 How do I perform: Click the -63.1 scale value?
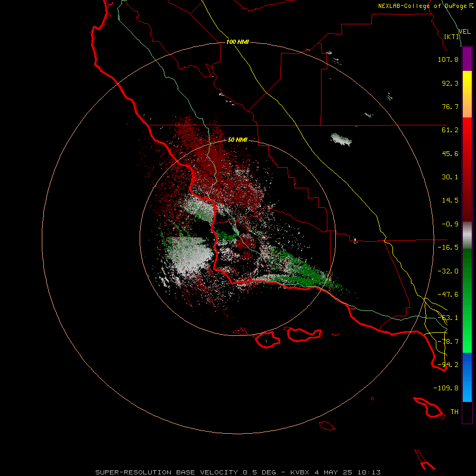[448, 318]
